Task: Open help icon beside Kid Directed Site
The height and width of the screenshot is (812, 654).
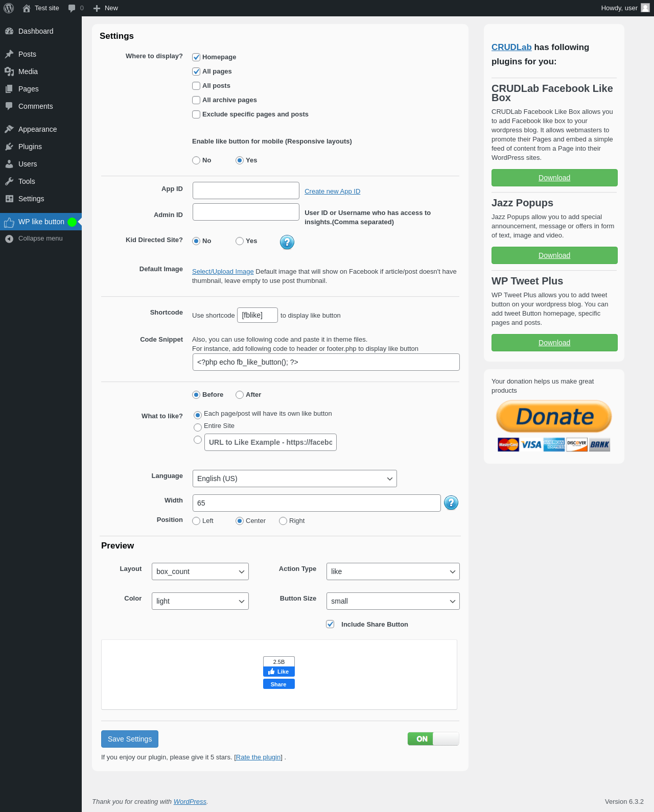Action: point(287,242)
